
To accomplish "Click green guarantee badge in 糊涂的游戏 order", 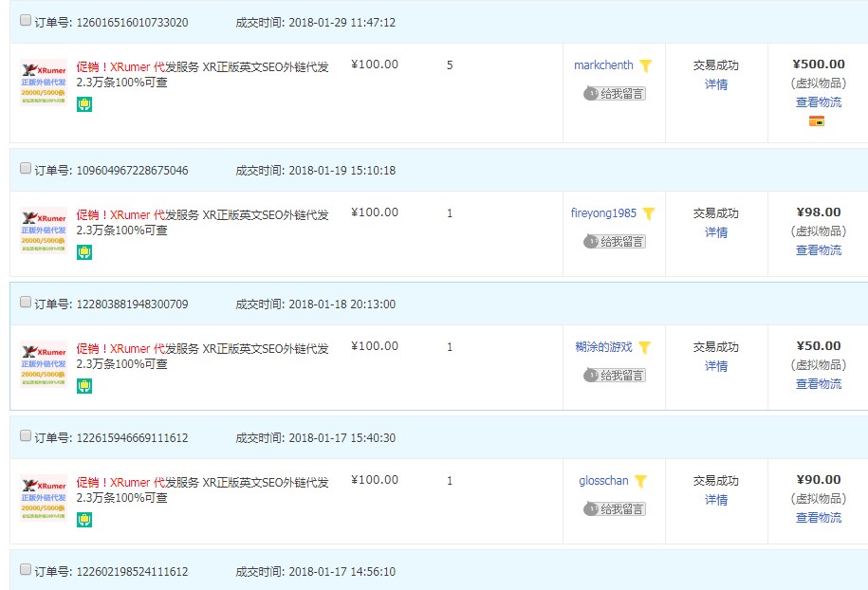I will 84,386.
